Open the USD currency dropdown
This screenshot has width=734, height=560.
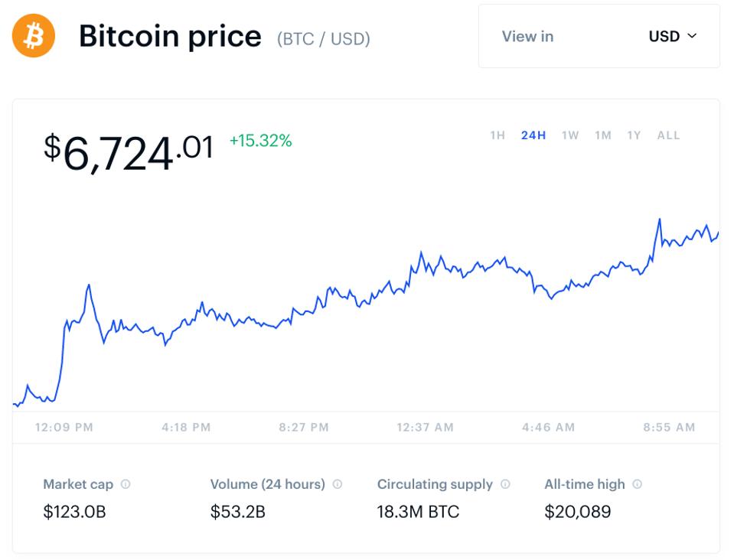click(664, 36)
